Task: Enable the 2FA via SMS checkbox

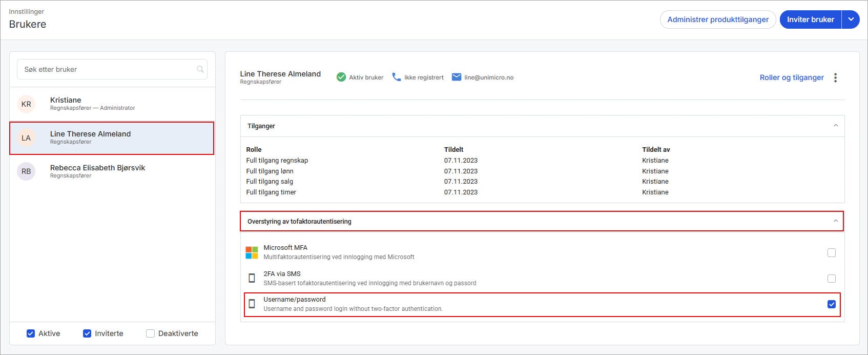Action: 832,279
